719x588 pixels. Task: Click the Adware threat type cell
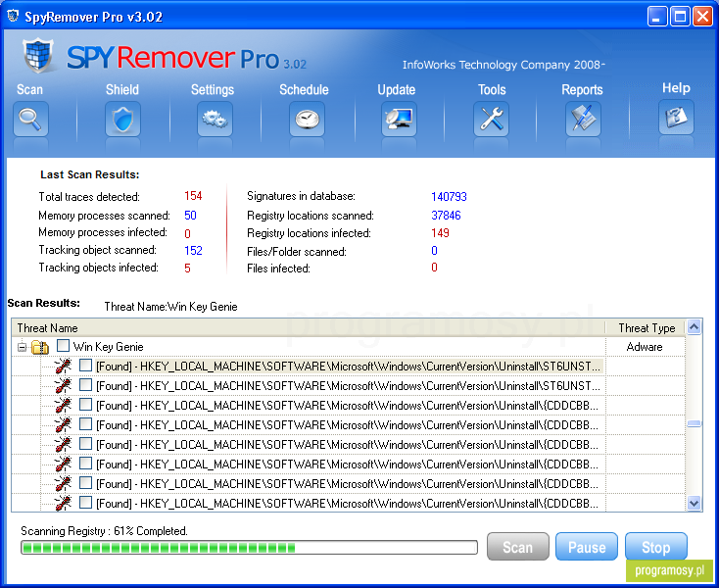click(645, 347)
